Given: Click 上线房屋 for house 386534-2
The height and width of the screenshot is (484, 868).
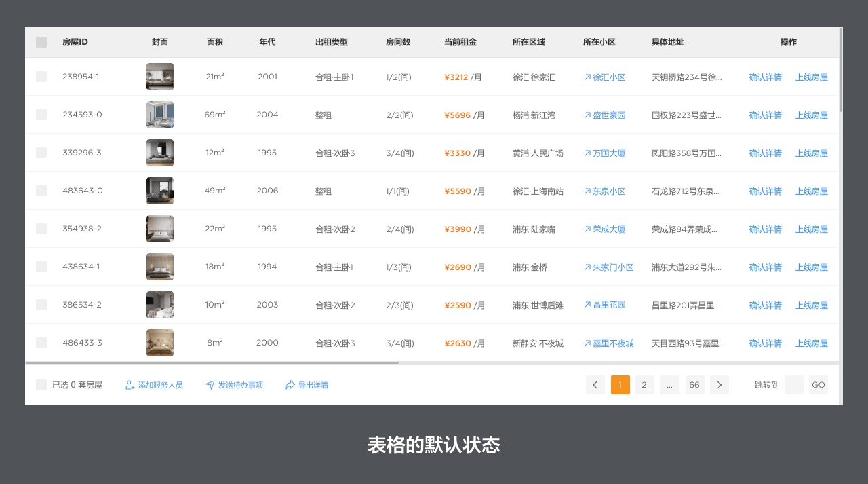Looking at the screenshot, I should coord(812,305).
